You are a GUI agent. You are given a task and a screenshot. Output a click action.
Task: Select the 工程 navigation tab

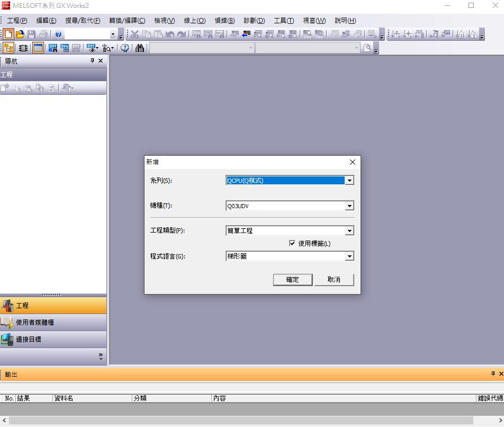(x=53, y=306)
